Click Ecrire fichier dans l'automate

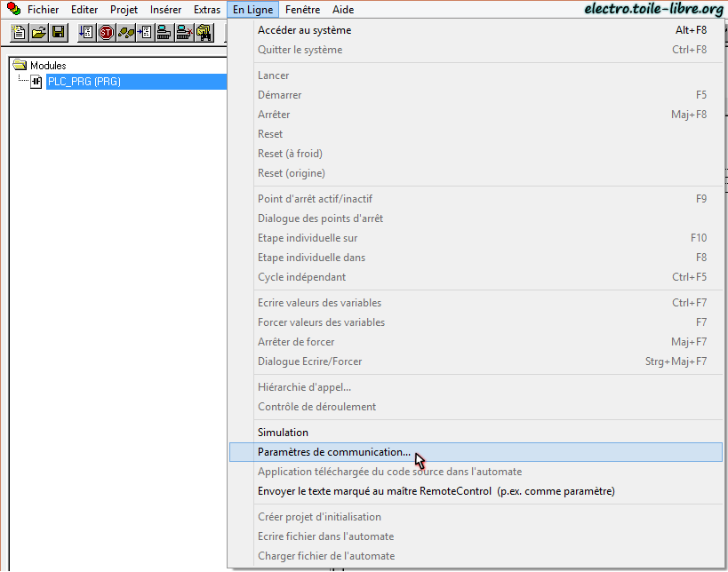(476, 536)
